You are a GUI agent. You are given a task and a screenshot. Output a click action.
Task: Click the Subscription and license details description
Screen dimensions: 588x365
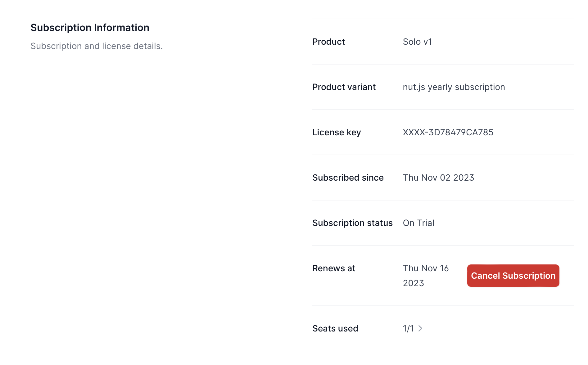97,46
